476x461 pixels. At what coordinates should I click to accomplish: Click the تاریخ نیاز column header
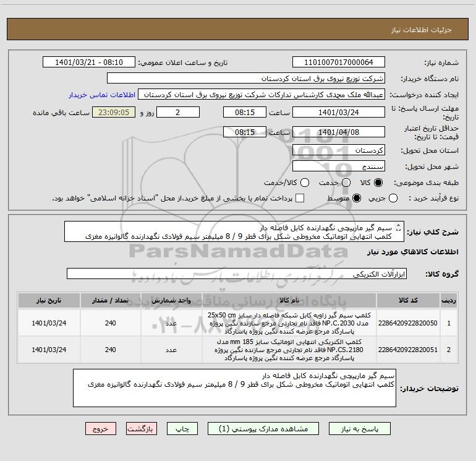(49, 300)
